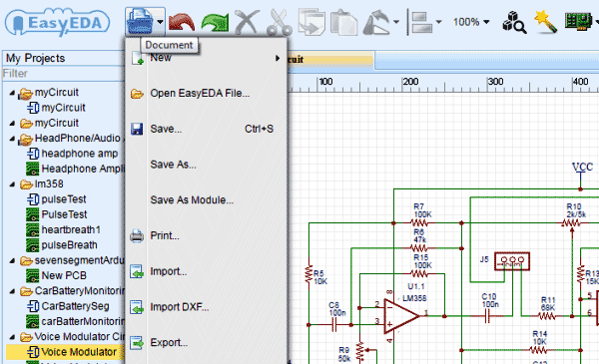Click the printer icon beside Print
Viewport: 599px width, 364px height.
click(x=137, y=235)
